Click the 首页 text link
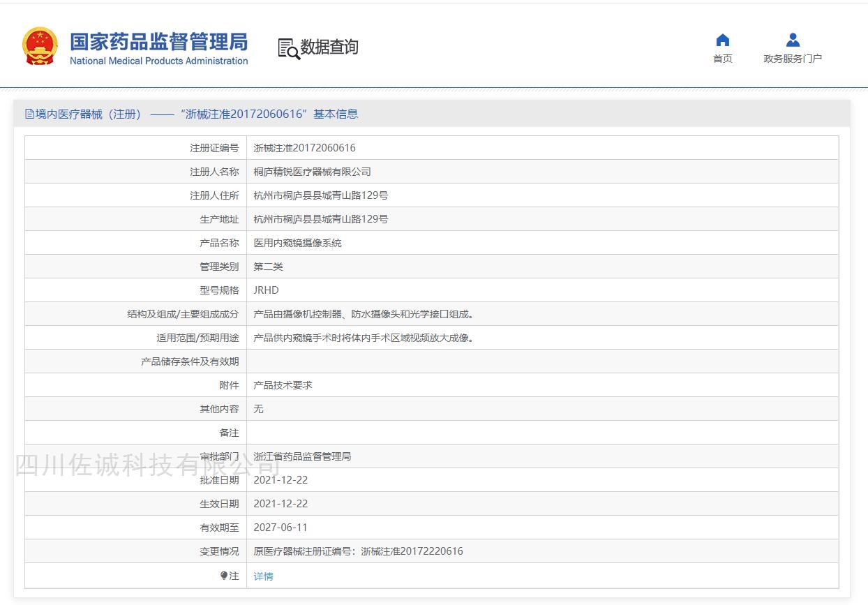This screenshot has width=868, height=605. pyautogui.click(x=723, y=59)
